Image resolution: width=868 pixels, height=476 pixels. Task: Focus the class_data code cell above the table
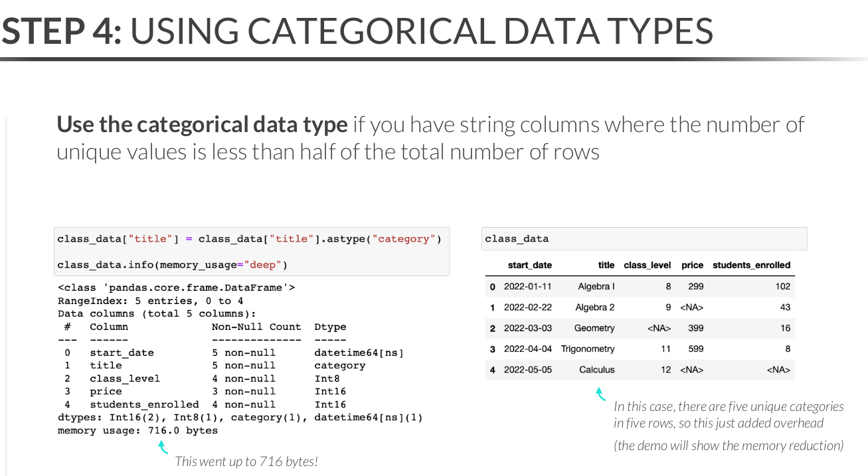(644, 239)
